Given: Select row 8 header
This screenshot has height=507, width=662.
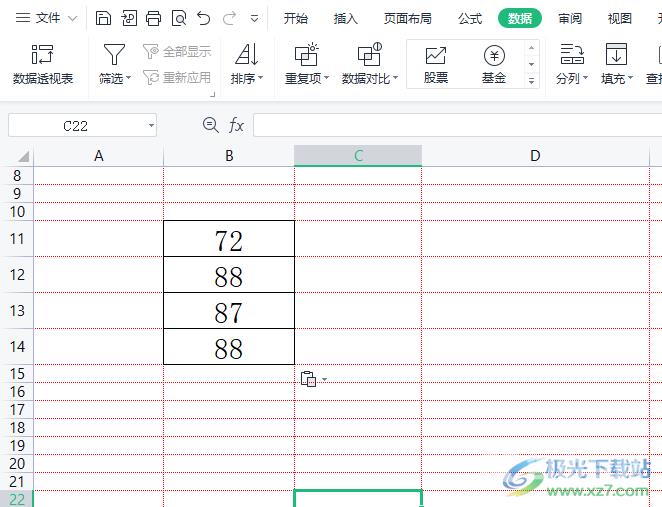Looking at the screenshot, I should [x=17, y=176].
